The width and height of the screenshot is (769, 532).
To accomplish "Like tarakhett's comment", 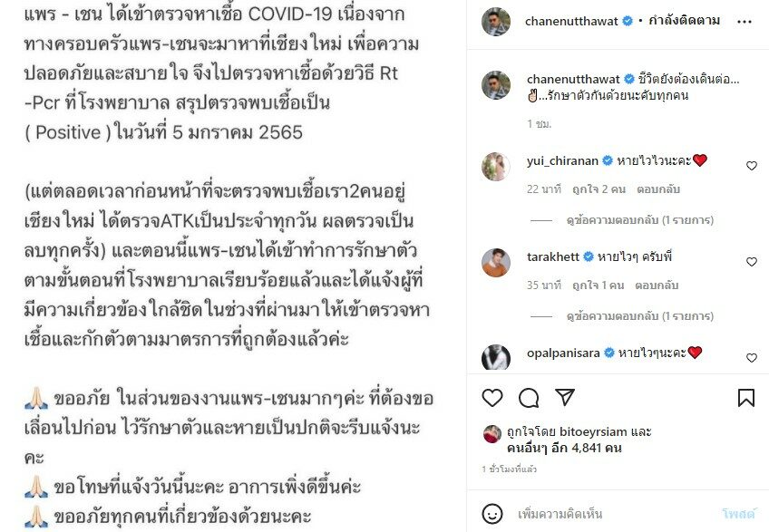I will click(x=752, y=262).
